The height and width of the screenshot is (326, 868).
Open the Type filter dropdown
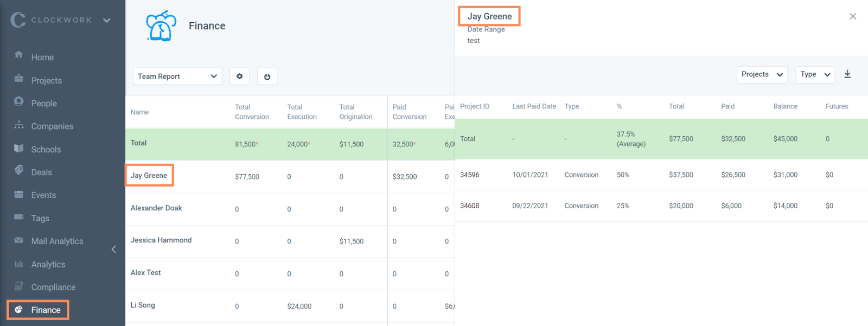(815, 74)
